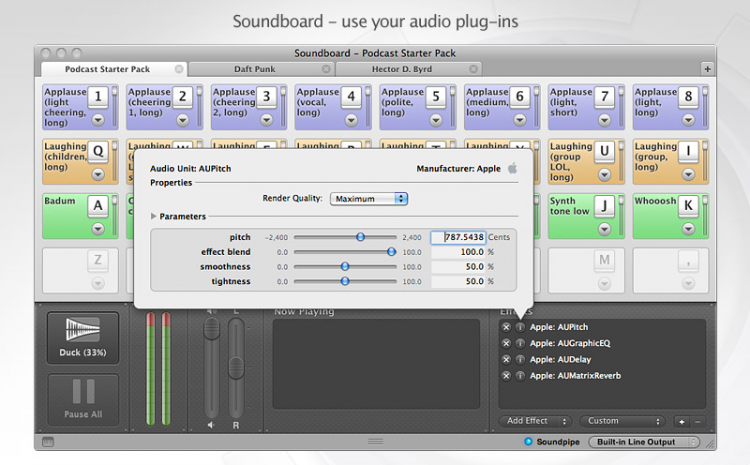
Task: Remove the AUDelay effect with its X icon
Action: [506, 359]
